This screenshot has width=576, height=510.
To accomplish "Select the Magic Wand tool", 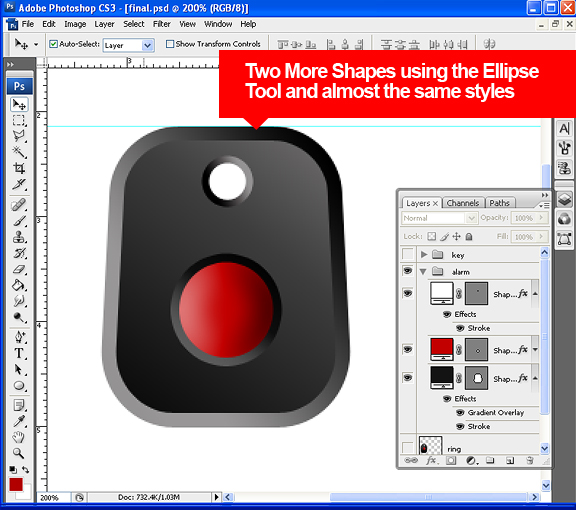I will coord(19,152).
